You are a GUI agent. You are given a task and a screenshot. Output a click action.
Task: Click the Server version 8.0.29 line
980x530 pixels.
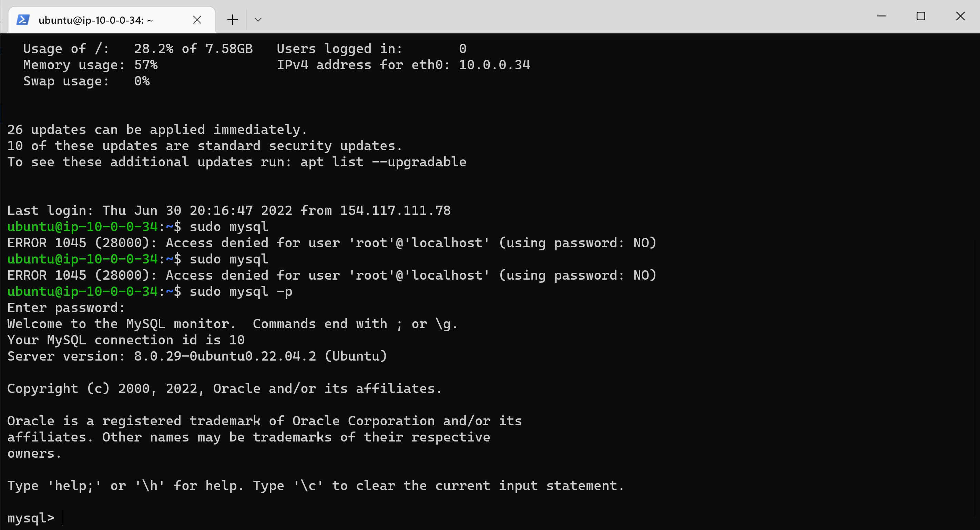197,356
